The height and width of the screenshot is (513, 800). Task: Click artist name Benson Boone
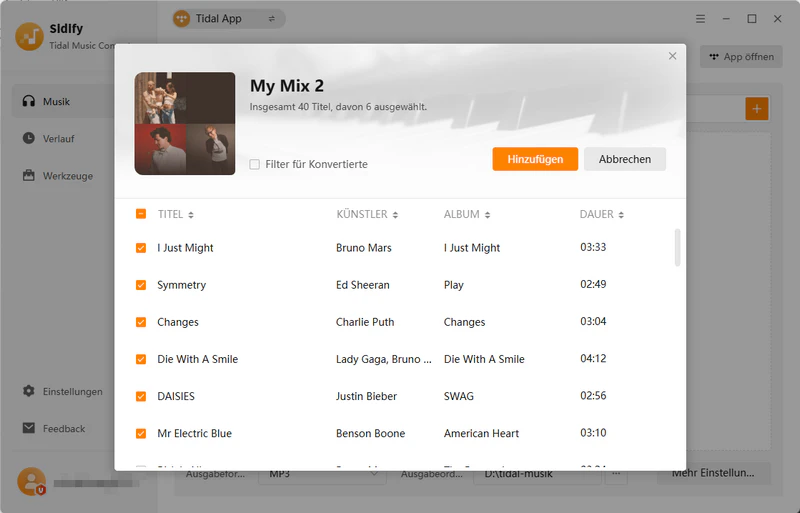370,433
